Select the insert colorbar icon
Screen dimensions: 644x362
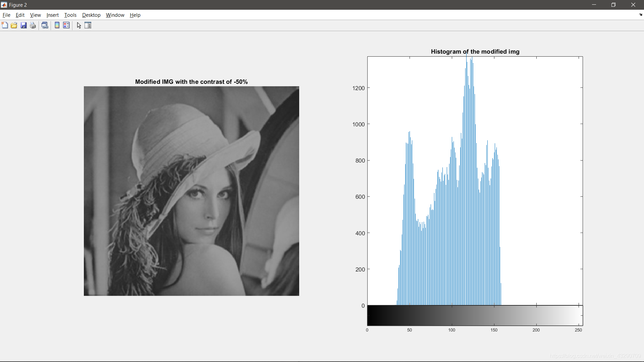pyautogui.click(x=57, y=25)
